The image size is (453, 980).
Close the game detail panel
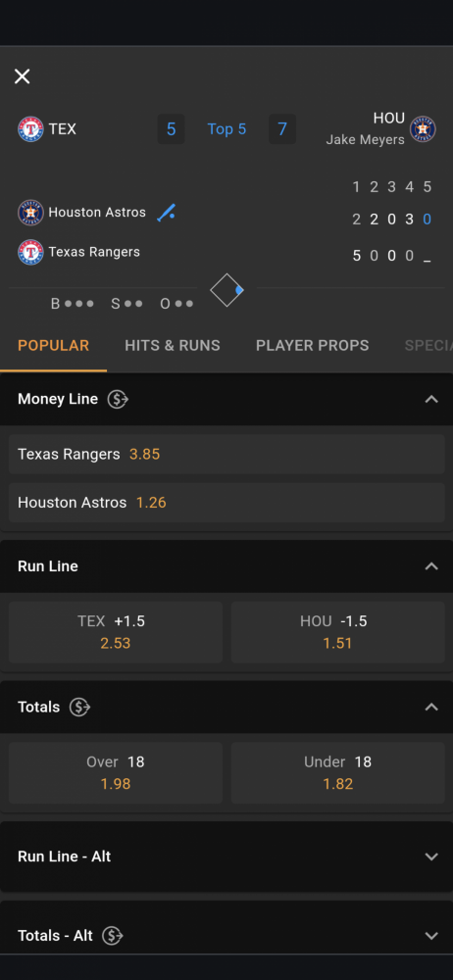(x=22, y=76)
